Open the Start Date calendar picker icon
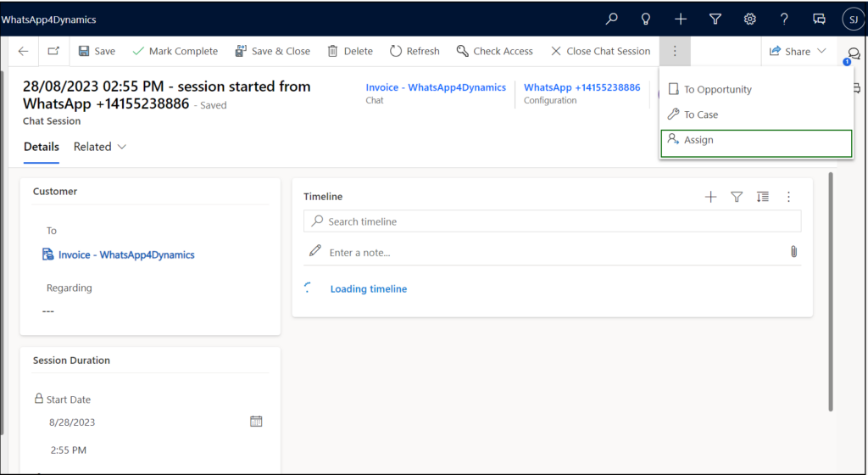Image resolution: width=868 pixels, height=475 pixels. click(x=256, y=422)
